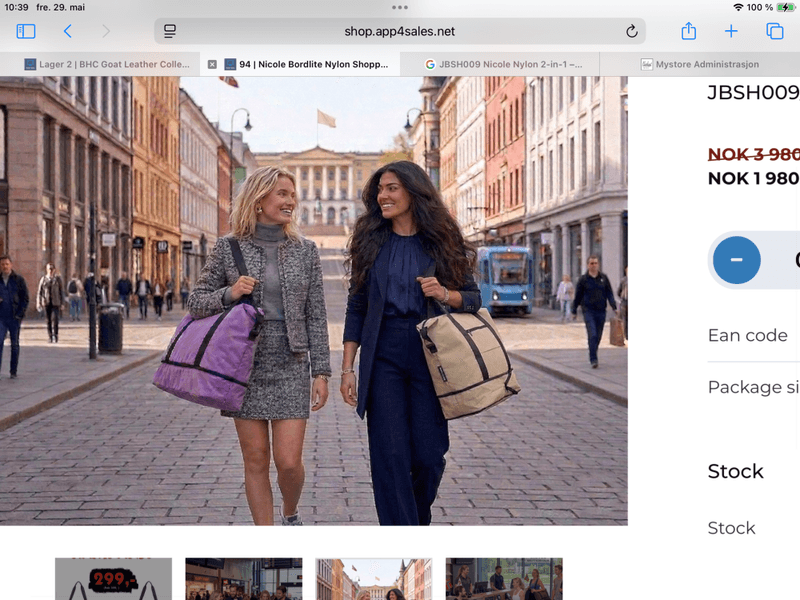Select the second thumbnail showing a crowd indoors
Image resolution: width=800 pixels, height=600 pixels.
coord(244,579)
